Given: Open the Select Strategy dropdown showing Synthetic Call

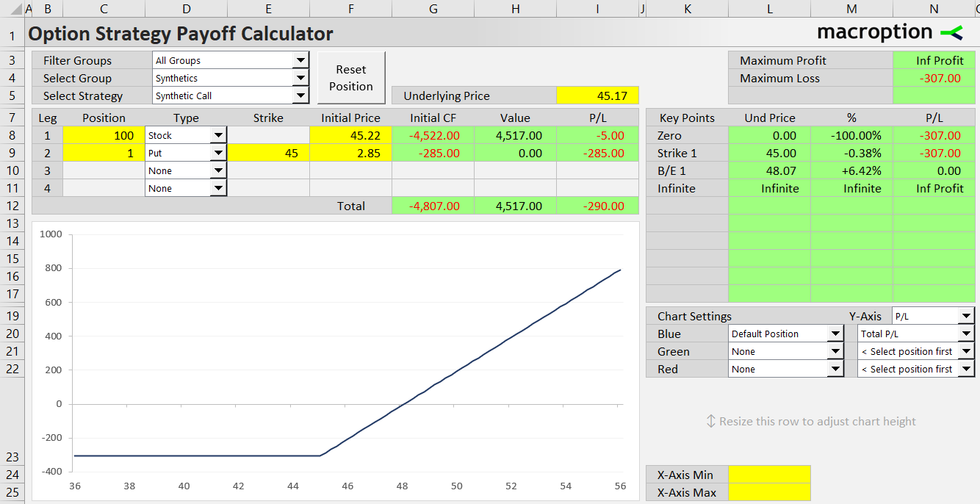Looking at the screenshot, I should pos(300,96).
